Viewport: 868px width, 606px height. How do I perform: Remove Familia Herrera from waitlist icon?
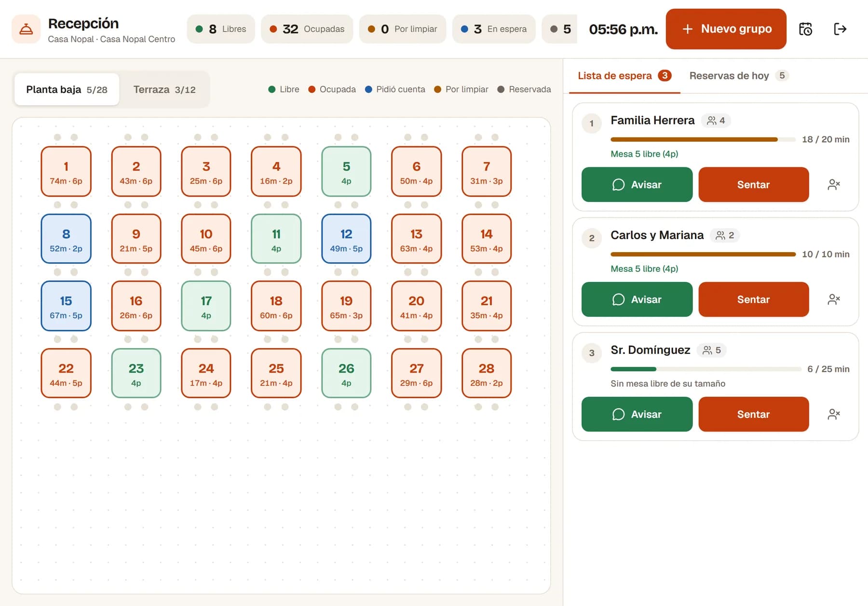point(834,185)
